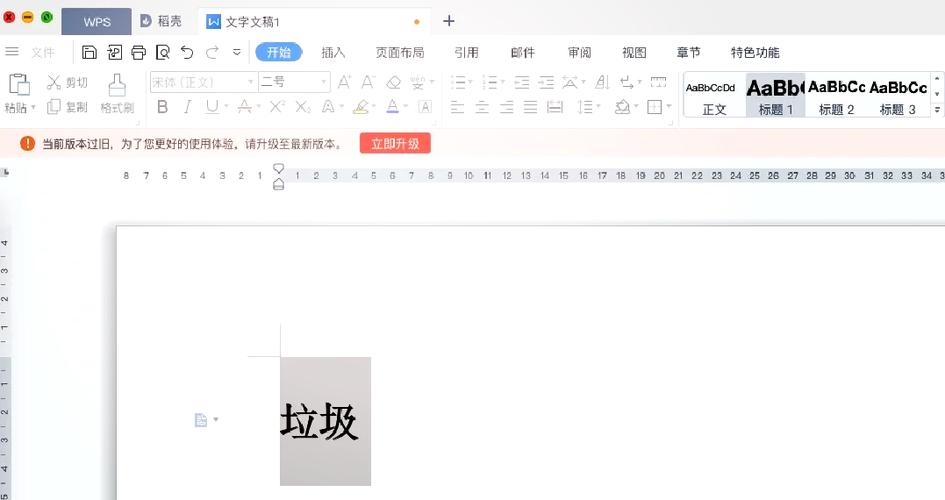
Task: Click the 粘贴 paste icon
Action: click(x=19, y=84)
